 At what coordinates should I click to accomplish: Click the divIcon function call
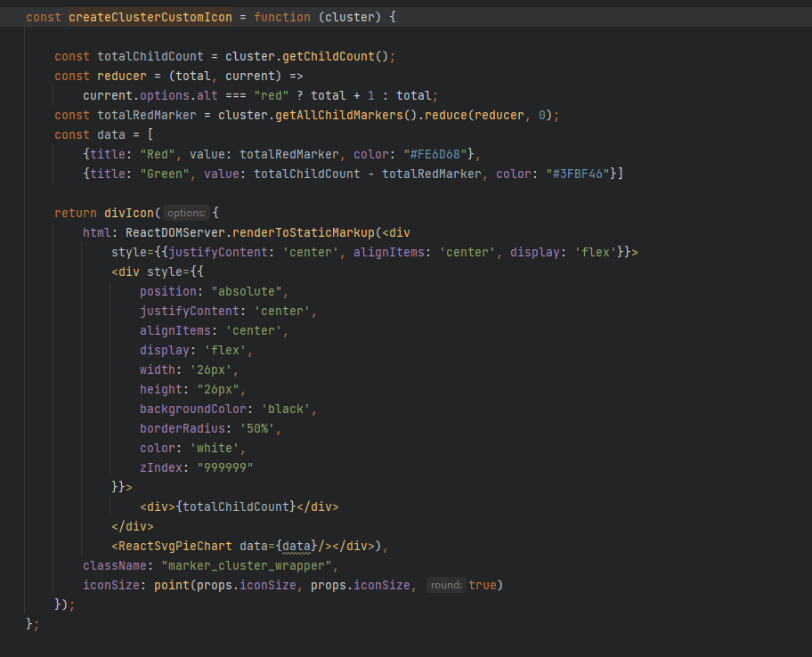(129, 213)
